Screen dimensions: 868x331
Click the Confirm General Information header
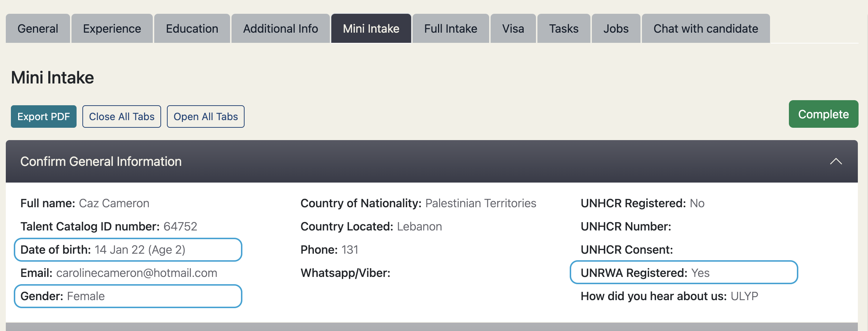101,162
